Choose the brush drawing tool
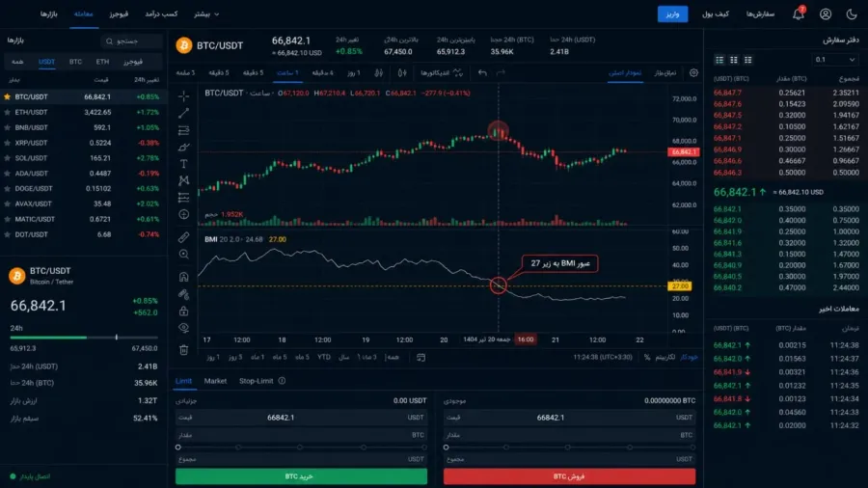868x488 pixels. coord(184,147)
